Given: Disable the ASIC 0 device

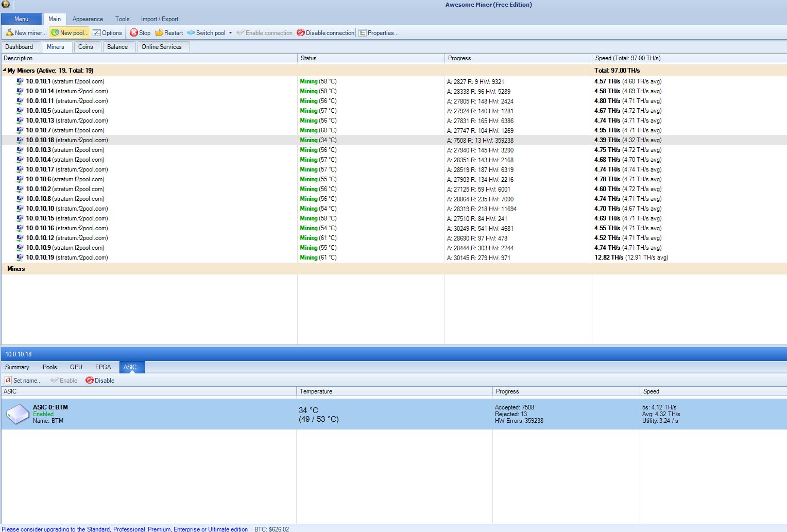Looking at the screenshot, I should click(x=100, y=381).
